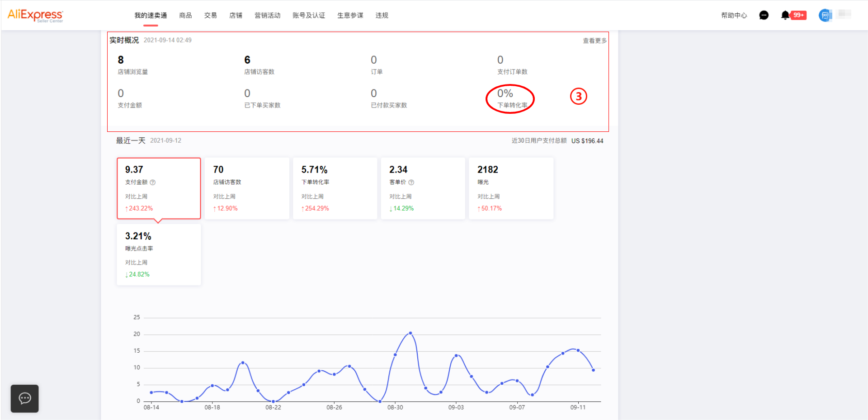
Task: Open the messages chat bubble icon
Action: pos(764,15)
